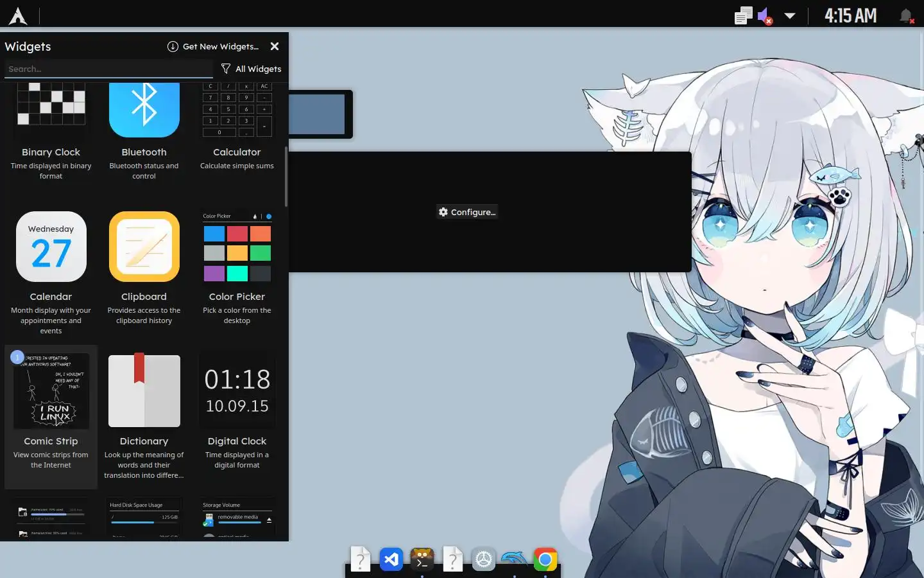Click Comic Strip instance count badge
The width and height of the screenshot is (924, 578).
tap(17, 357)
